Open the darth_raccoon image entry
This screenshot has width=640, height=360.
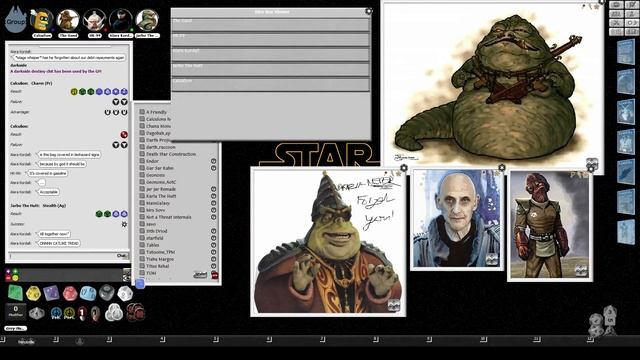pos(160,147)
